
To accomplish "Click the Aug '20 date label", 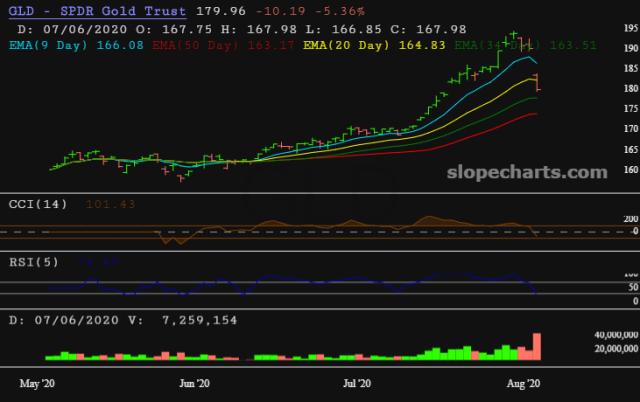I will (x=523, y=384).
